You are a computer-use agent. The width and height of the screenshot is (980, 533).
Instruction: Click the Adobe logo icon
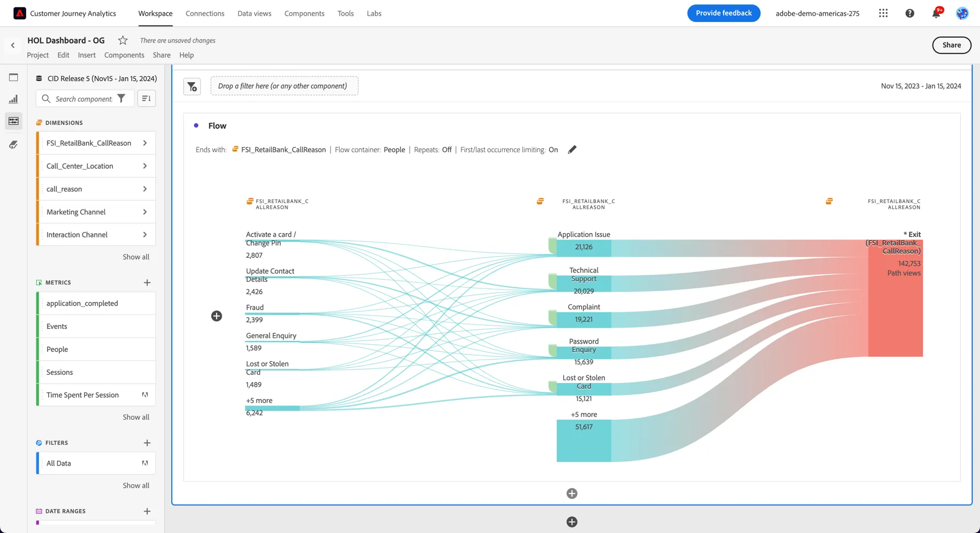click(20, 13)
